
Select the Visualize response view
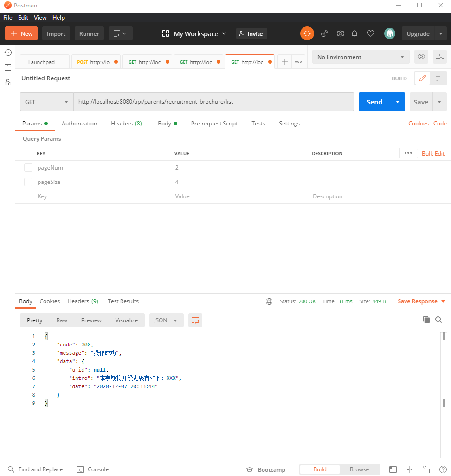(x=127, y=320)
